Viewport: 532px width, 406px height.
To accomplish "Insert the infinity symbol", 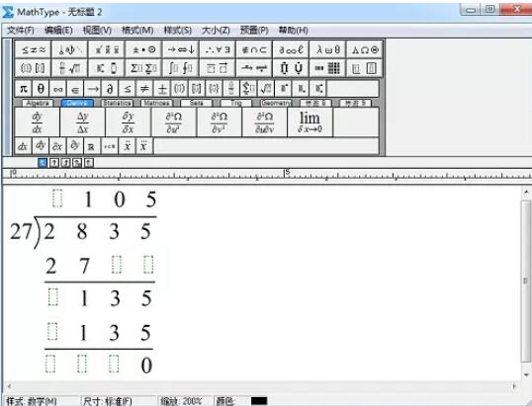I will 58,89.
